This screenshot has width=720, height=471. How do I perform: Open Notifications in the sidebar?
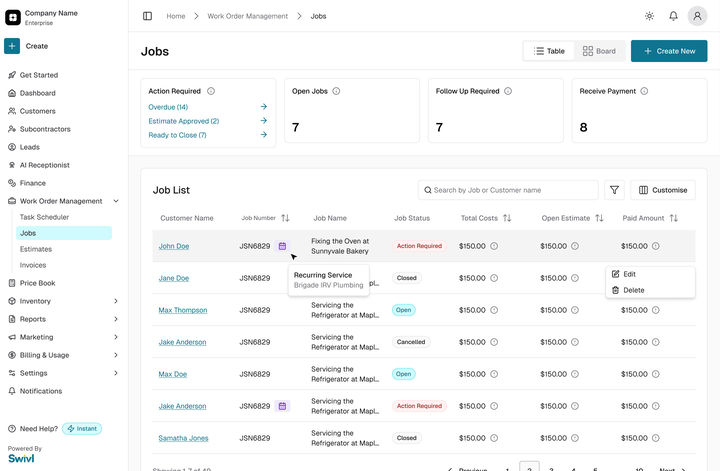click(41, 391)
